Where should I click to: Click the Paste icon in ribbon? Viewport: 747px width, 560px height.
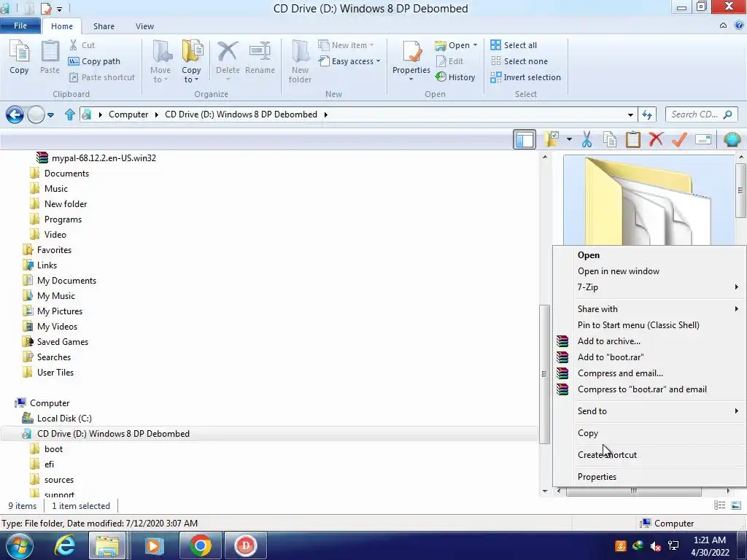50,57
